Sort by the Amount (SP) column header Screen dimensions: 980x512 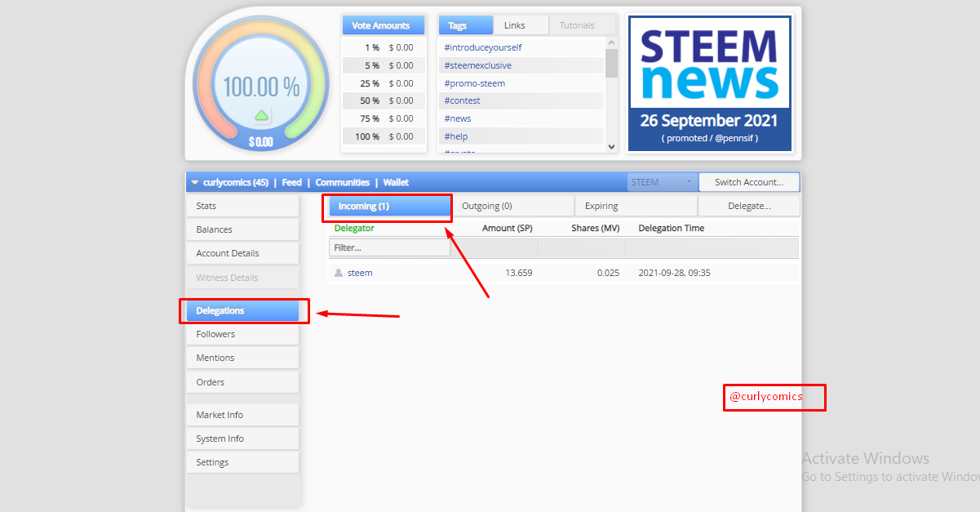pos(507,228)
